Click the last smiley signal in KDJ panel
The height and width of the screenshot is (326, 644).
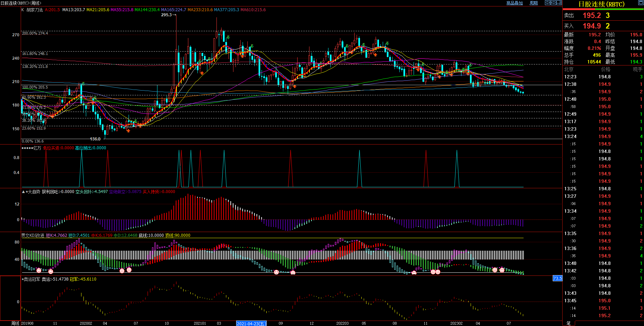502,270
